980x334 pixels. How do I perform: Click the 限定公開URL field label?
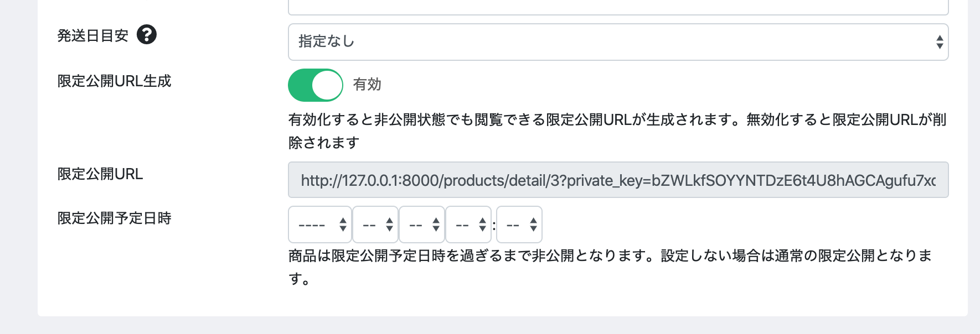pos(100,174)
